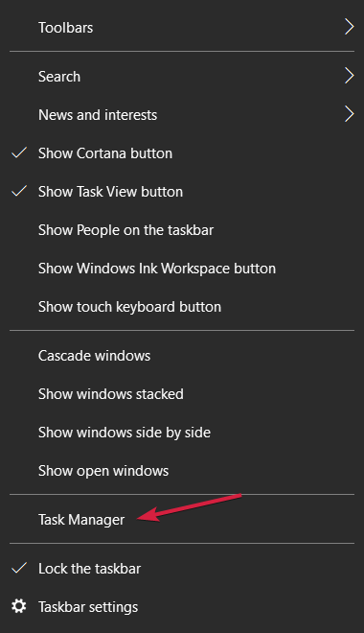
Task: Open Taskbar settings text entry
Action: pyautogui.click(x=88, y=607)
